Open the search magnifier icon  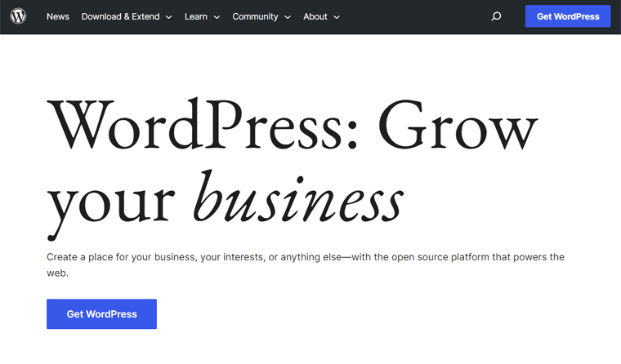tap(496, 16)
